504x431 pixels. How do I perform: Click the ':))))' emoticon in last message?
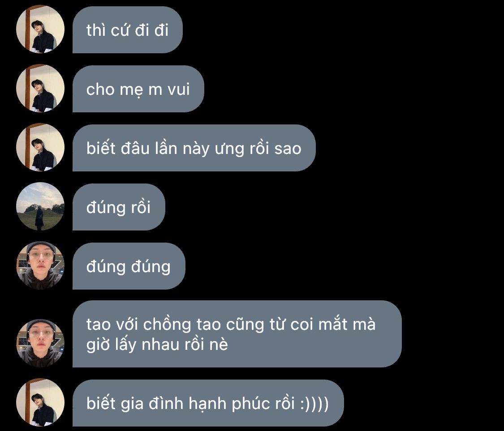[314, 404]
